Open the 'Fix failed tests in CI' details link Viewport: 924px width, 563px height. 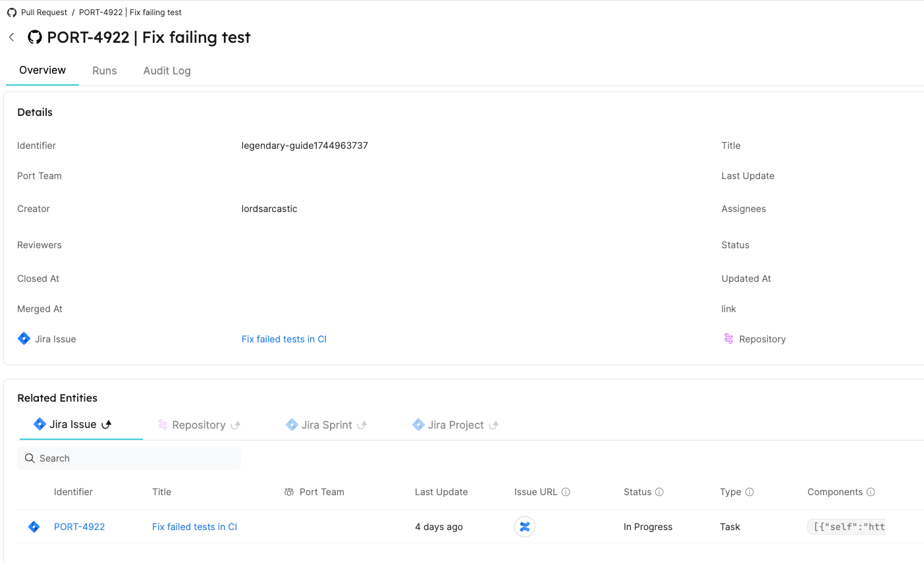coord(284,339)
